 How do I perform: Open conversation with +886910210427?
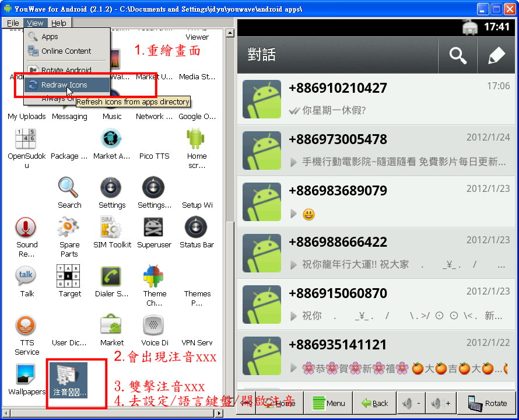click(x=376, y=99)
